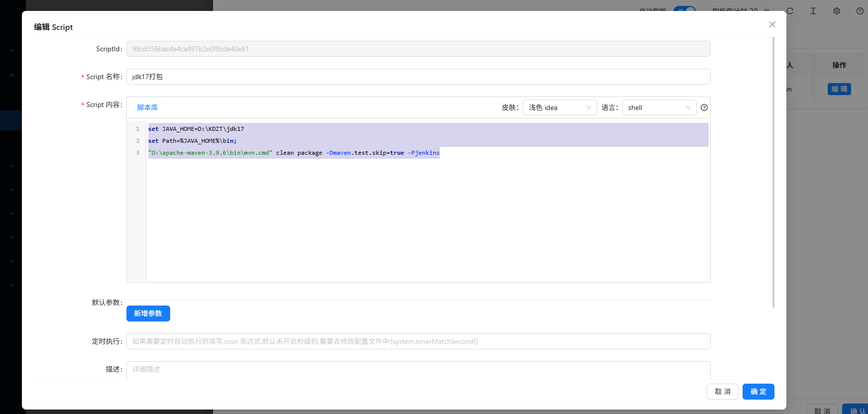Viewport: 868px width, 414px height.
Task: Confirm with the 确定 button
Action: tap(758, 392)
